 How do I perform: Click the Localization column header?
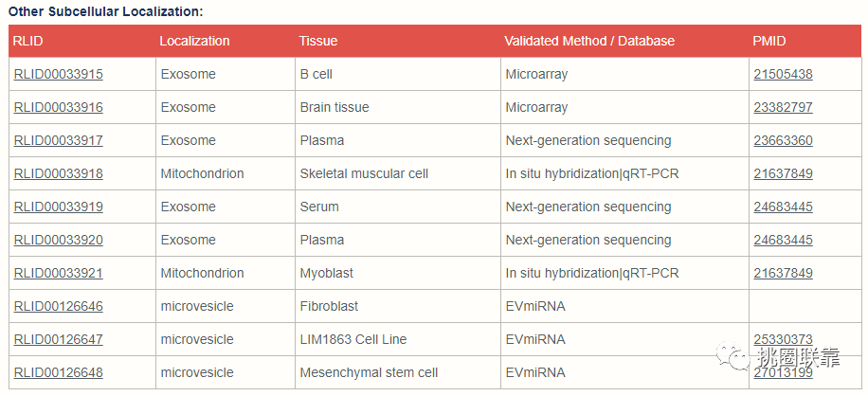click(x=194, y=41)
